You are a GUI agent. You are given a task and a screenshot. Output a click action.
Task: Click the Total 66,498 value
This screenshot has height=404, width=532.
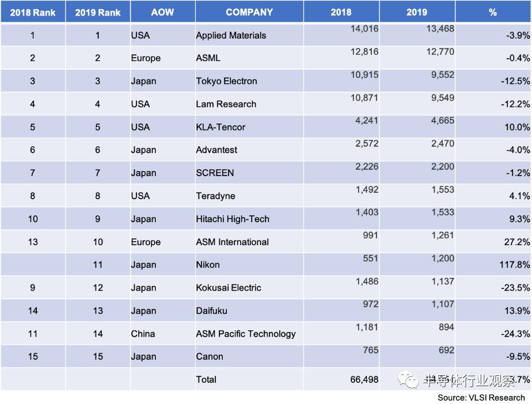[x=364, y=379]
